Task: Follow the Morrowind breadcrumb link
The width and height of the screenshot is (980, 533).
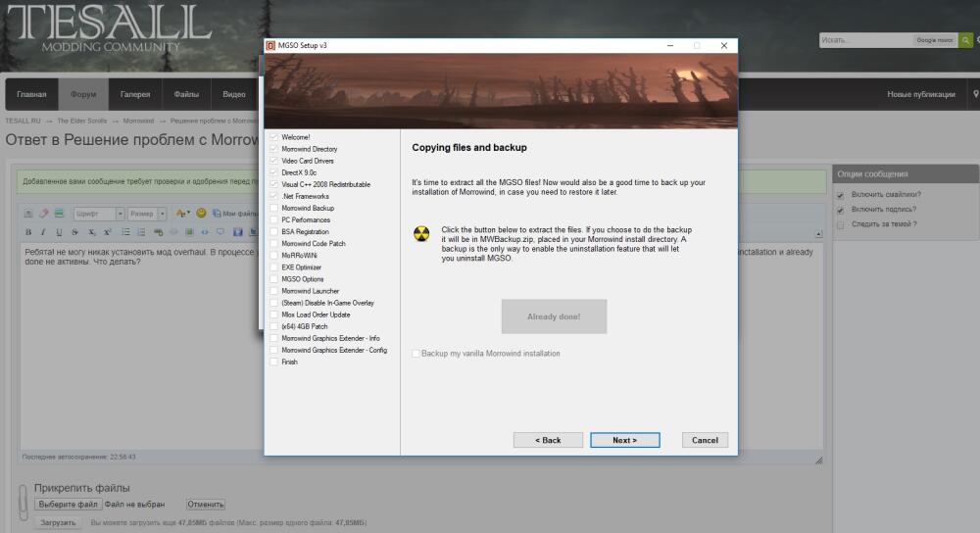Action: [x=138, y=121]
